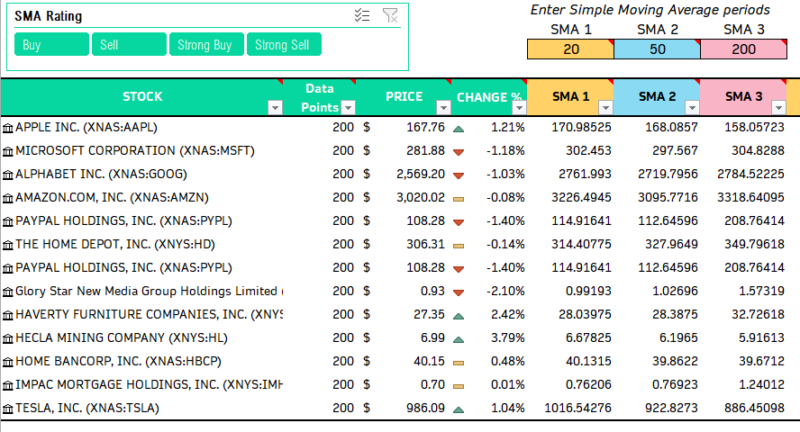Select the Strong Sell slicer button

(x=284, y=44)
